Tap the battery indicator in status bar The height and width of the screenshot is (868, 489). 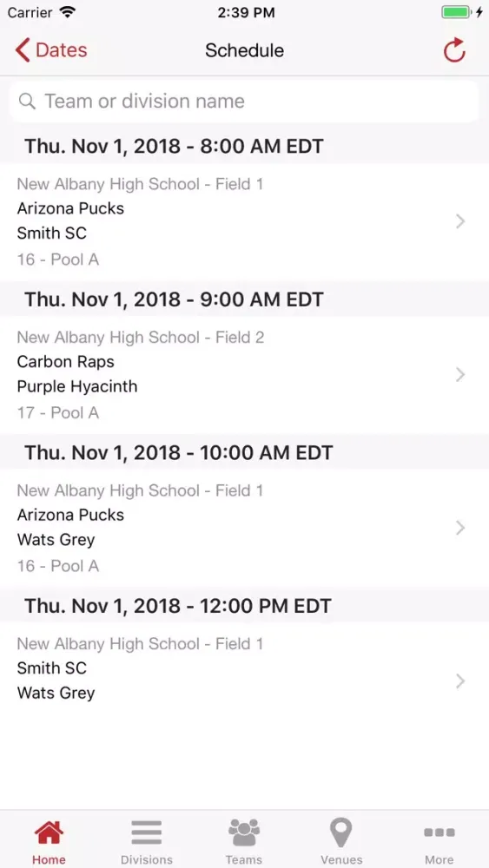click(456, 12)
